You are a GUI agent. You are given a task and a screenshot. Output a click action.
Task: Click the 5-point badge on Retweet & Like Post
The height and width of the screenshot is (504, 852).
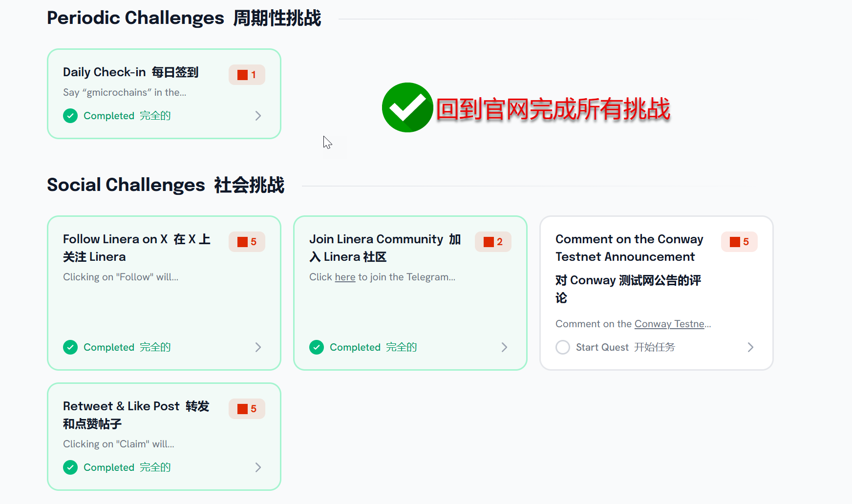[247, 409]
